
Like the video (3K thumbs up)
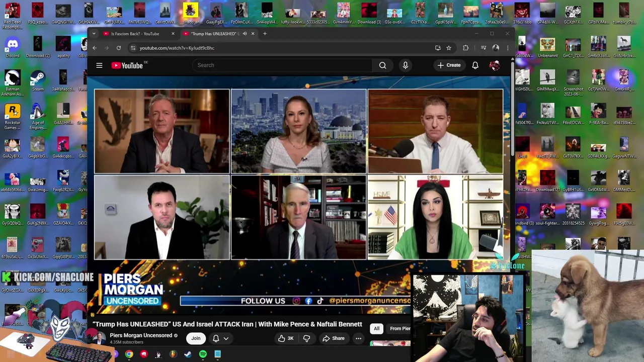point(286,338)
